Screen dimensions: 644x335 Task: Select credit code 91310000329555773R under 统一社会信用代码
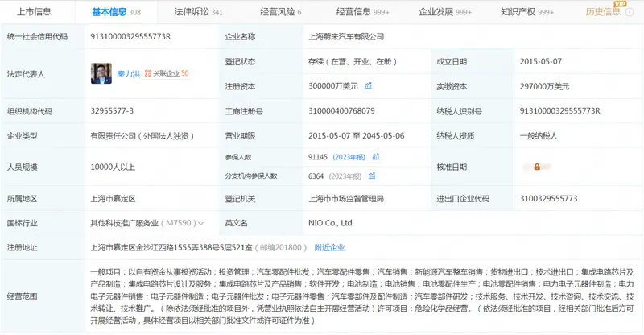click(130, 36)
